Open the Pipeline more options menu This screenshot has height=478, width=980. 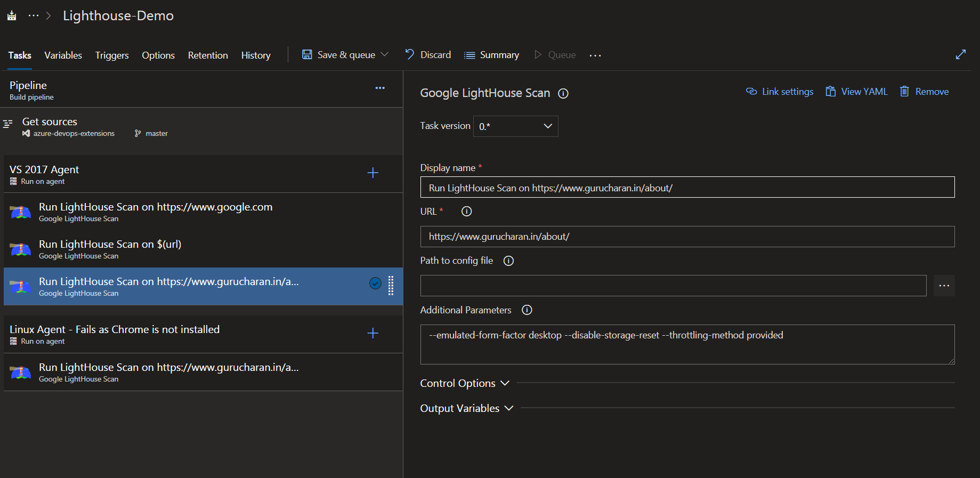click(380, 88)
